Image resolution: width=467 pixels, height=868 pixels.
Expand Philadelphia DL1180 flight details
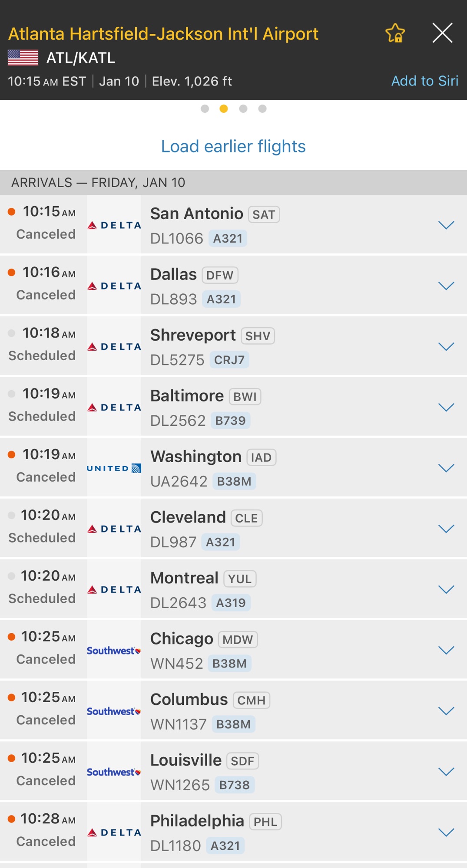(446, 832)
